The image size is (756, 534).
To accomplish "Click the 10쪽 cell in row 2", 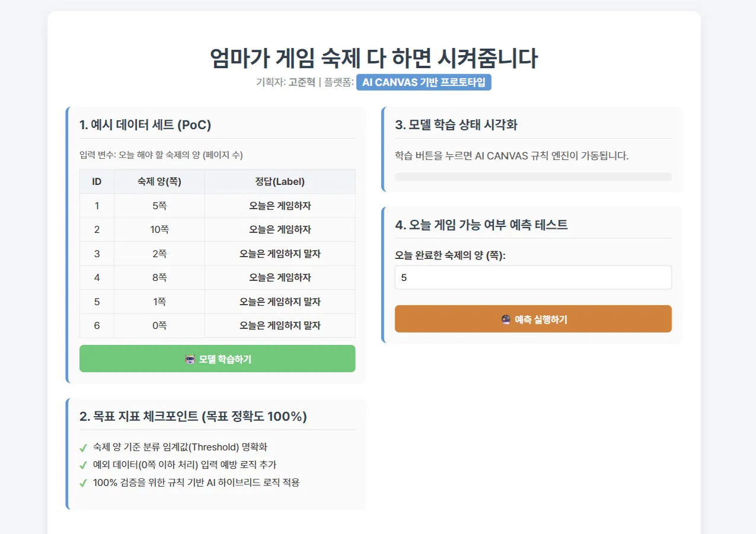I will (159, 229).
